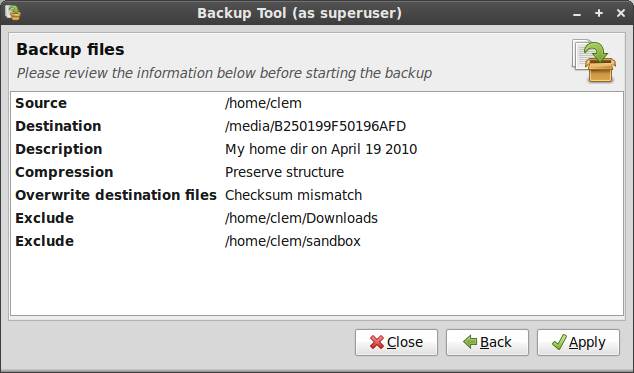
Task: Click the Apply button to start backup
Action: tap(578, 343)
